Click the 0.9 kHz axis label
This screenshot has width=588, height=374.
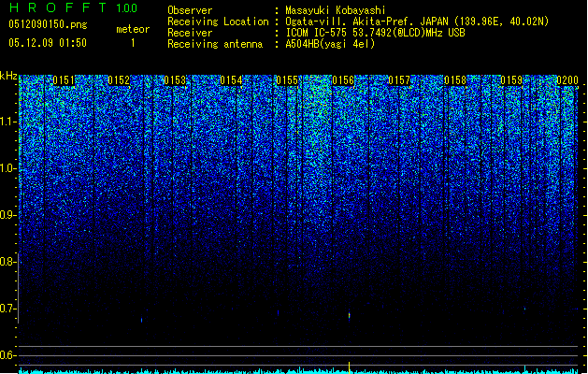click(8, 215)
